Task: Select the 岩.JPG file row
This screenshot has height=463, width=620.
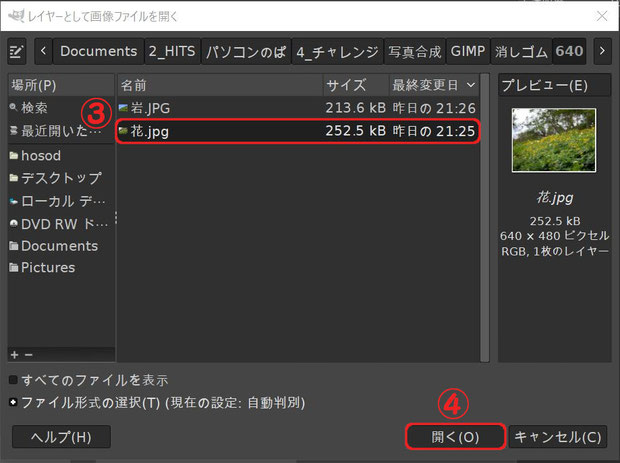Action: 298,108
